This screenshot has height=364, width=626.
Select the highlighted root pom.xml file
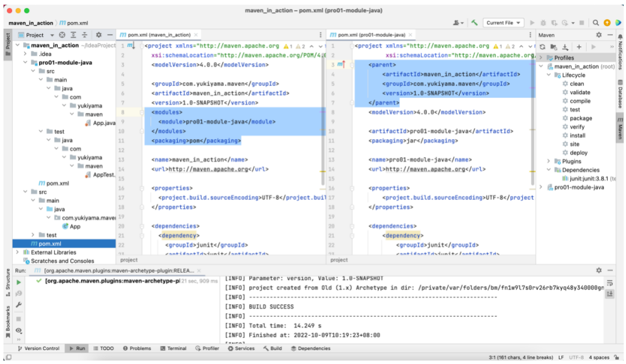pos(64,244)
